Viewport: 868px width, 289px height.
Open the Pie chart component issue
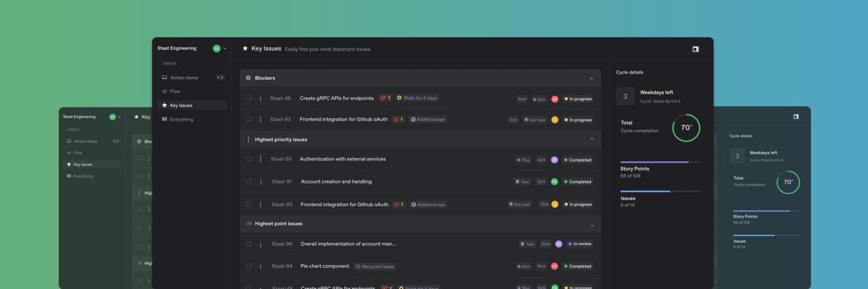click(x=325, y=266)
